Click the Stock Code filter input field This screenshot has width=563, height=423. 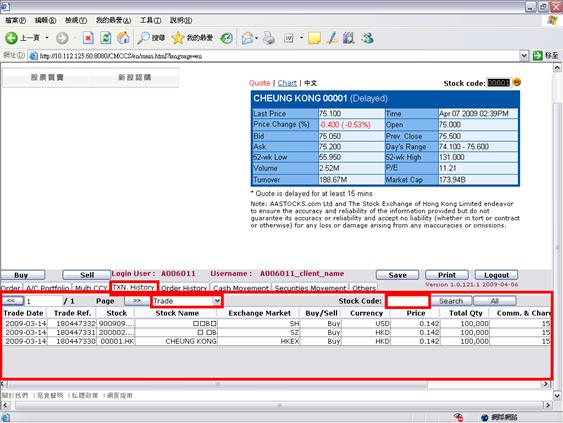point(408,301)
